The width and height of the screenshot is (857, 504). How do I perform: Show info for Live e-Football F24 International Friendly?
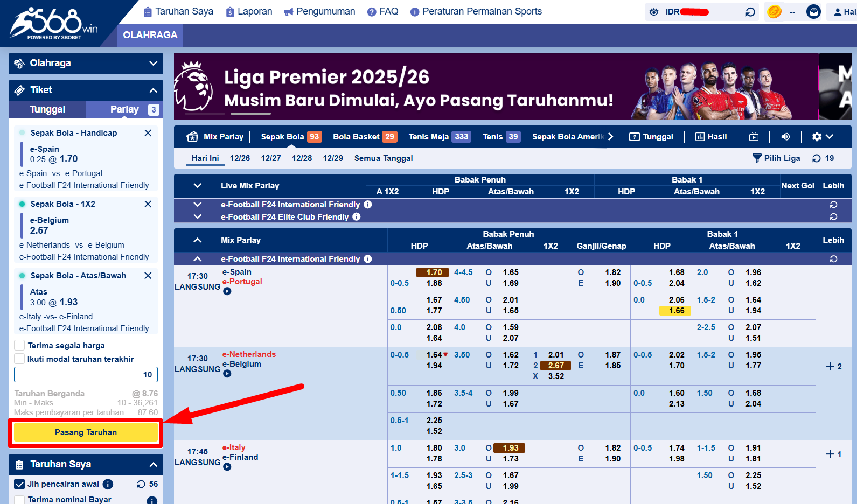(368, 205)
